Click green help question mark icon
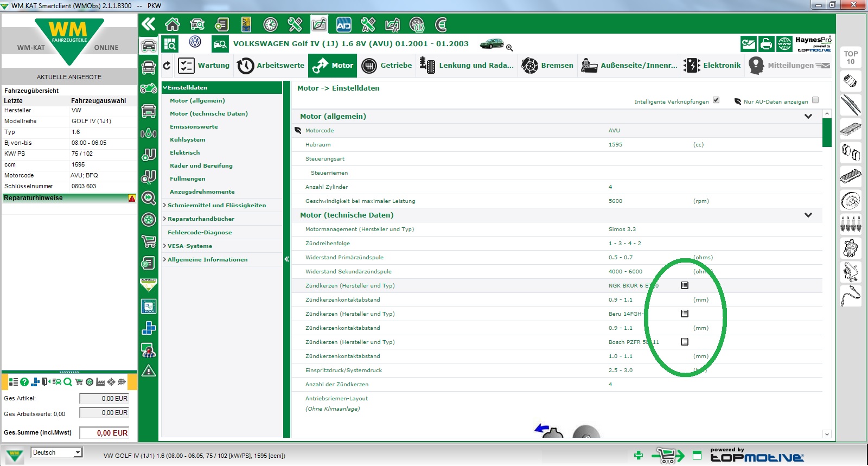Image resolution: width=868 pixels, height=466 pixels. coord(24,382)
